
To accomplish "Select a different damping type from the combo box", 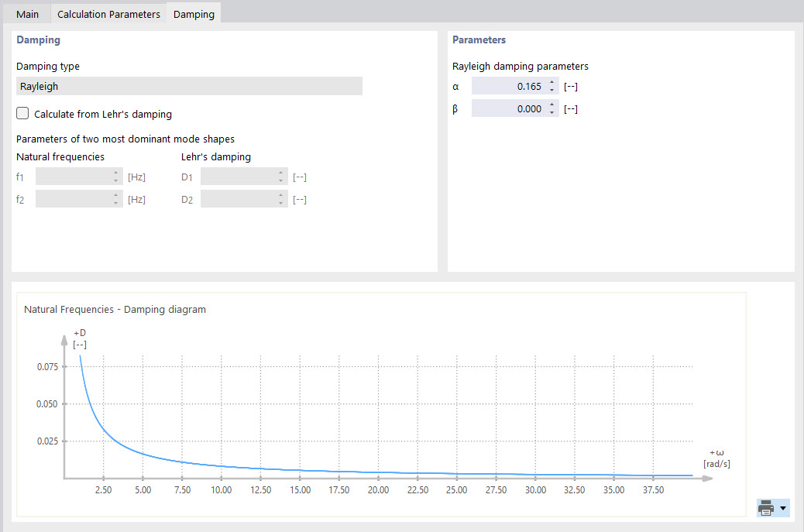I will coord(189,86).
